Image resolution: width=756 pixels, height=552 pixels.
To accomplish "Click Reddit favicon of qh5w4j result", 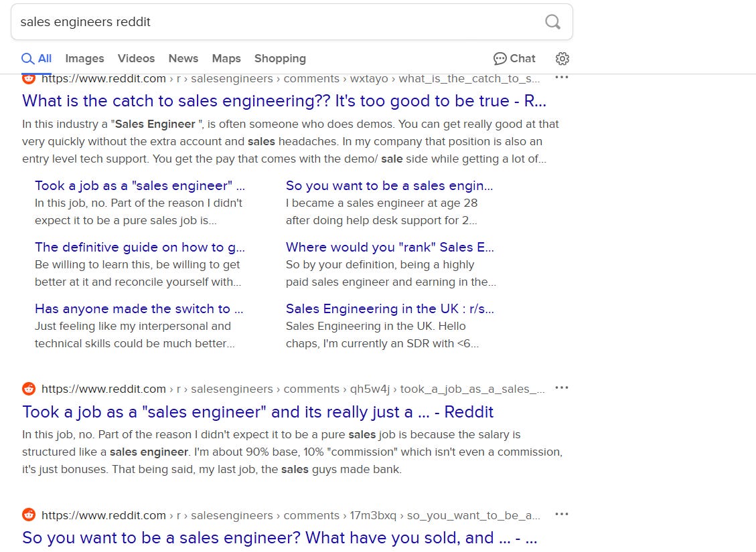I will tap(29, 389).
